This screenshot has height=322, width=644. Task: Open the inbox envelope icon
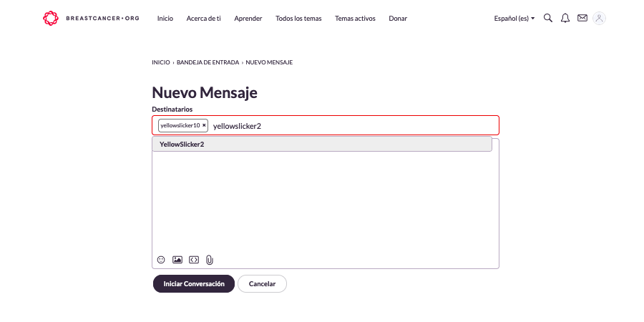(582, 18)
